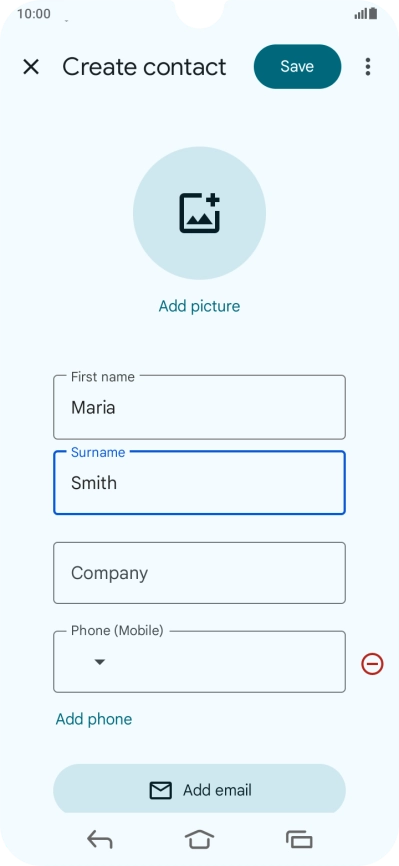Check the battery icon in status bar

(374, 13)
